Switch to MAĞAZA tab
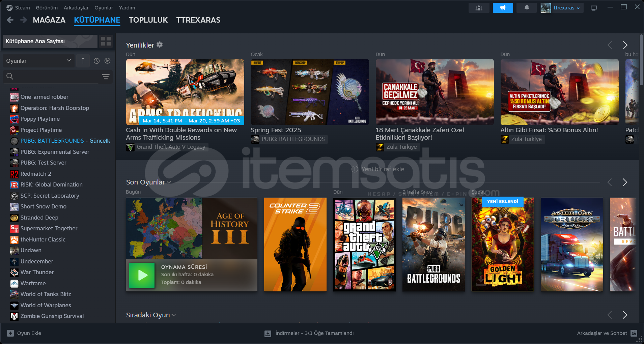The width and height of the screenshot is (644, 344). [x=49, y=20]
